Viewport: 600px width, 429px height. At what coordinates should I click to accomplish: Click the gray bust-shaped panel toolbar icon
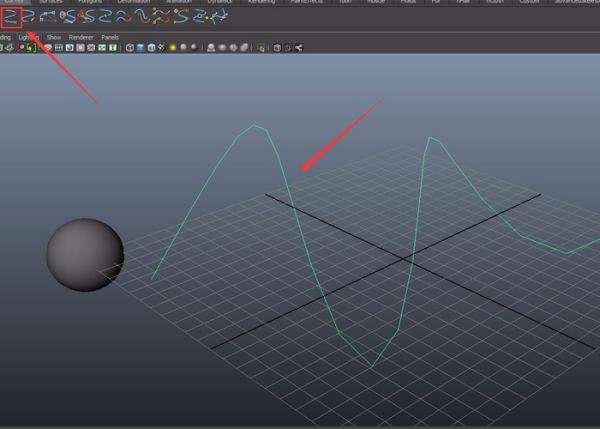pyautogui.click(x=211, y=48)
